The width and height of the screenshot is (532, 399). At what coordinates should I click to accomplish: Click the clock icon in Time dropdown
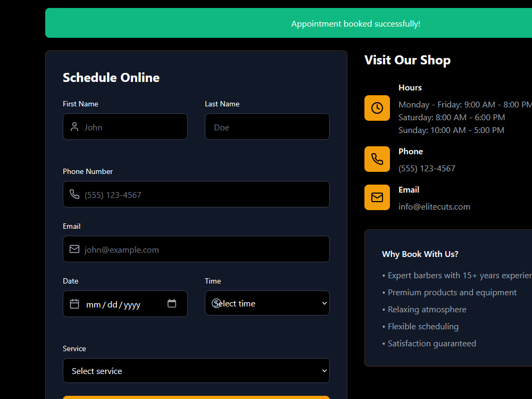[x=217, y=303]
